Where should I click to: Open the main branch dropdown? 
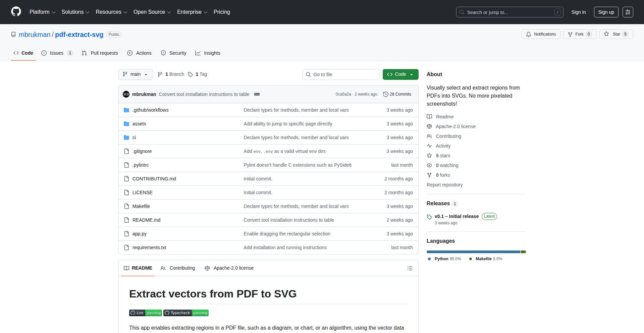135,74
